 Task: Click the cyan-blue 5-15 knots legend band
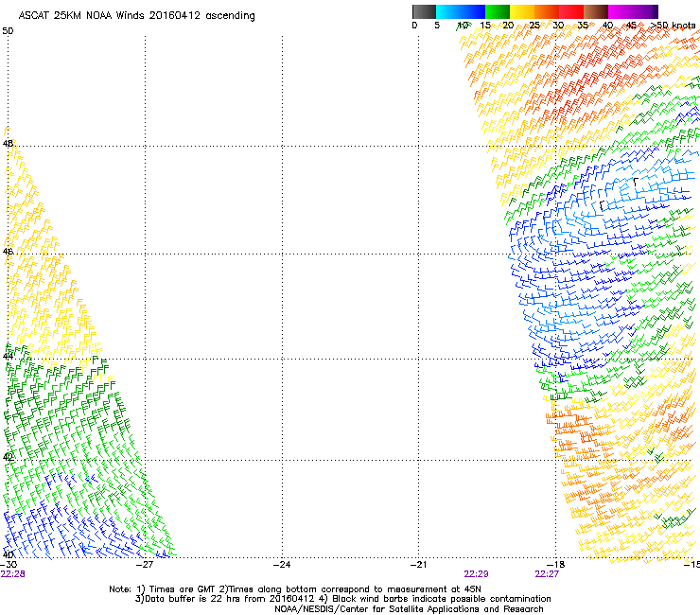(x=461, y=11)
